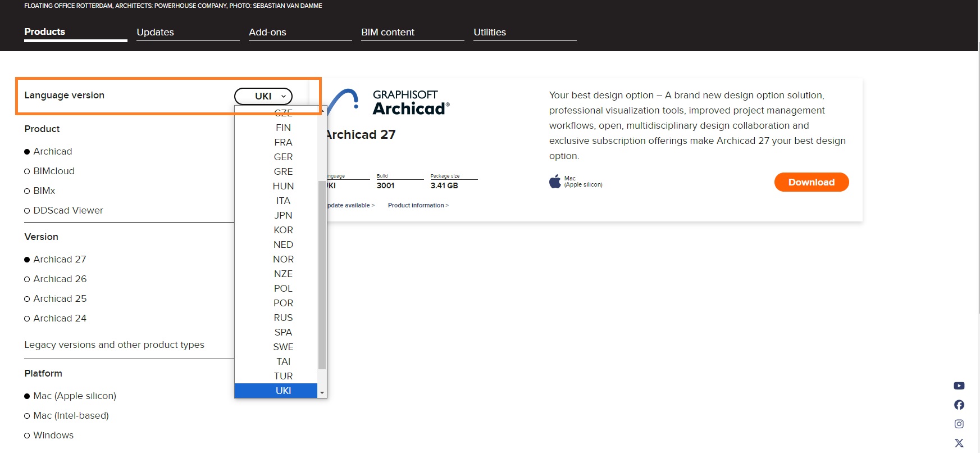980x453 pixels.
Task: Pick GRE from the language list
Action: coord(276,171)
